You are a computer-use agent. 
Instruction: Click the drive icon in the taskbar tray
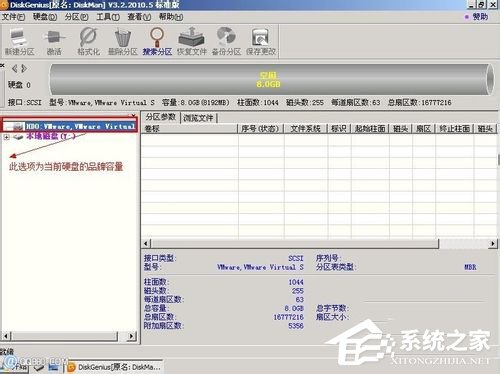click(x=39, y=367)
